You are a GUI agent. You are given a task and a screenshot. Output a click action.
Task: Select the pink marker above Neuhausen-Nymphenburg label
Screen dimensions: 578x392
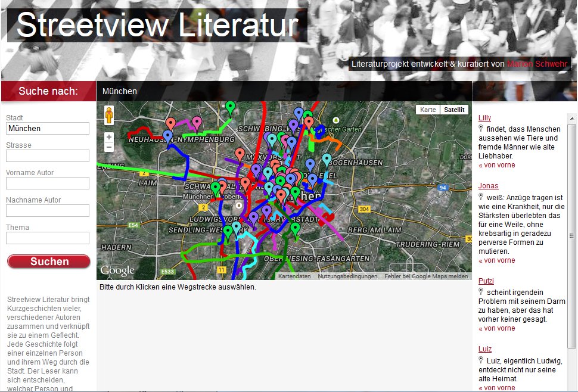pyautogui.click(x=197, y=123)
